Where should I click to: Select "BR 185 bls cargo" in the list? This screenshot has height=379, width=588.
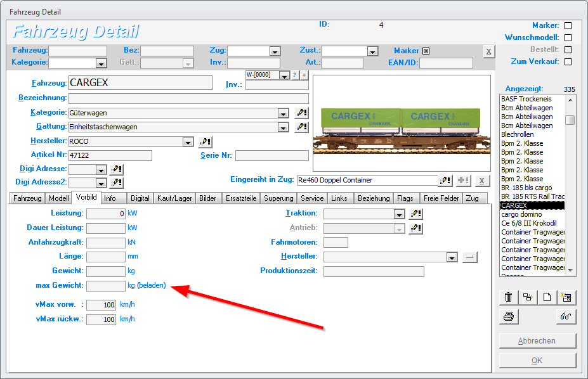(x=526, y=188)
